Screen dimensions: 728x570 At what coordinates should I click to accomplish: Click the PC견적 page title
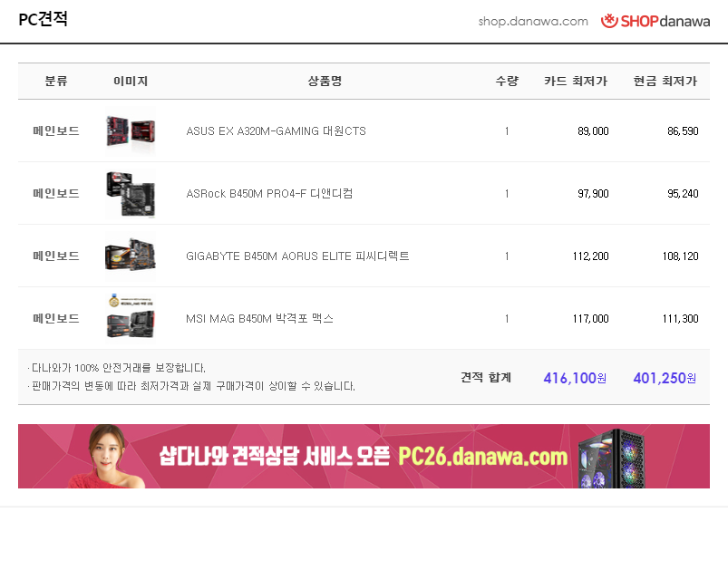44,19
